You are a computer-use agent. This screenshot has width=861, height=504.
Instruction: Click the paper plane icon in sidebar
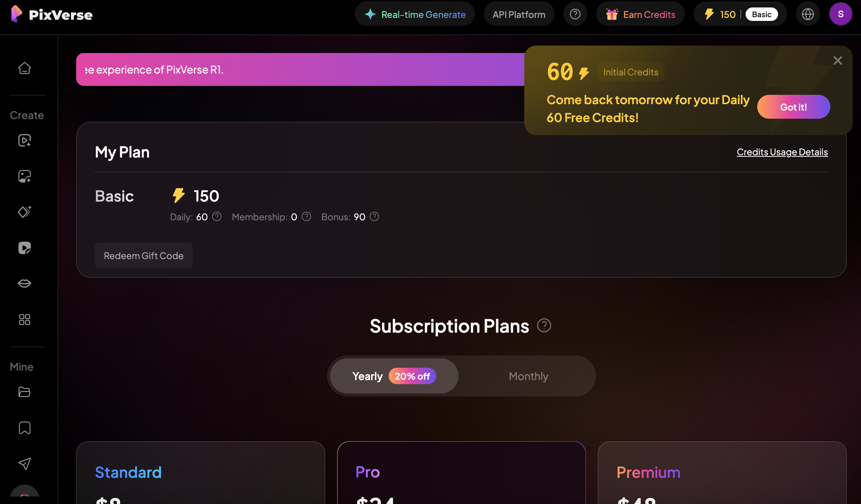tap(25, 464)
